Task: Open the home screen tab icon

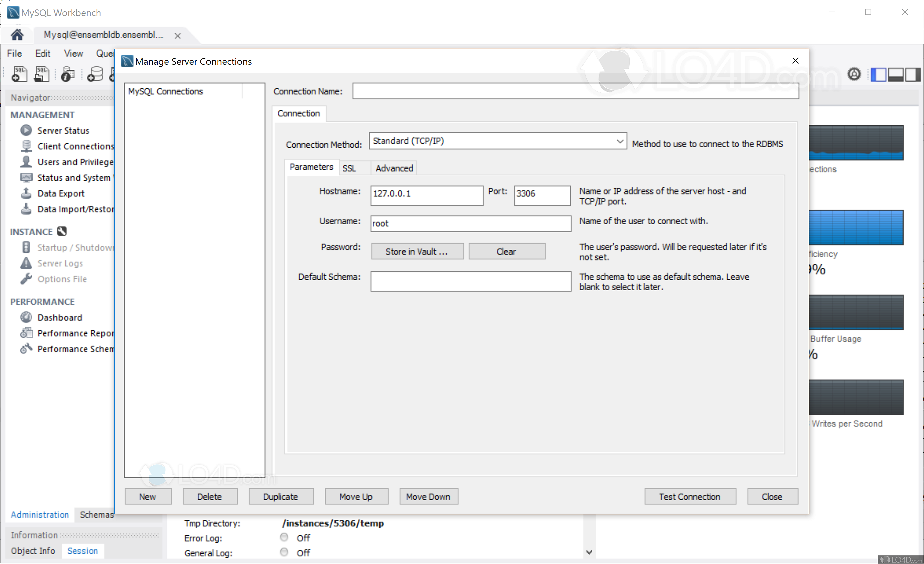Action: tap(17, 35)
